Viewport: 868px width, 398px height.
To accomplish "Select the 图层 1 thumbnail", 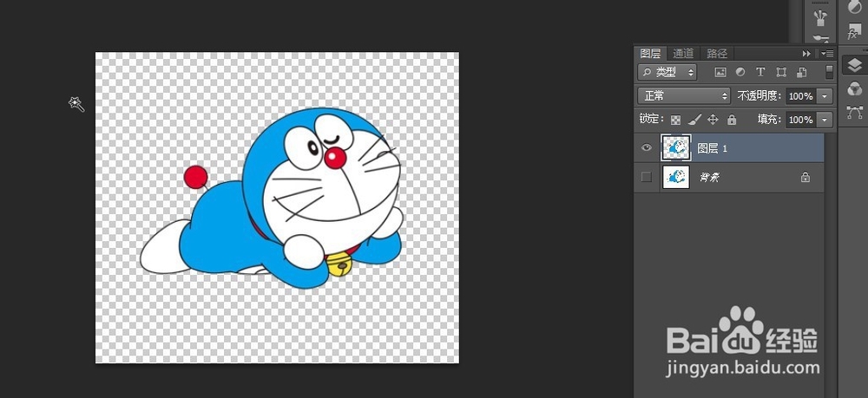I will (x=676, y=147).
